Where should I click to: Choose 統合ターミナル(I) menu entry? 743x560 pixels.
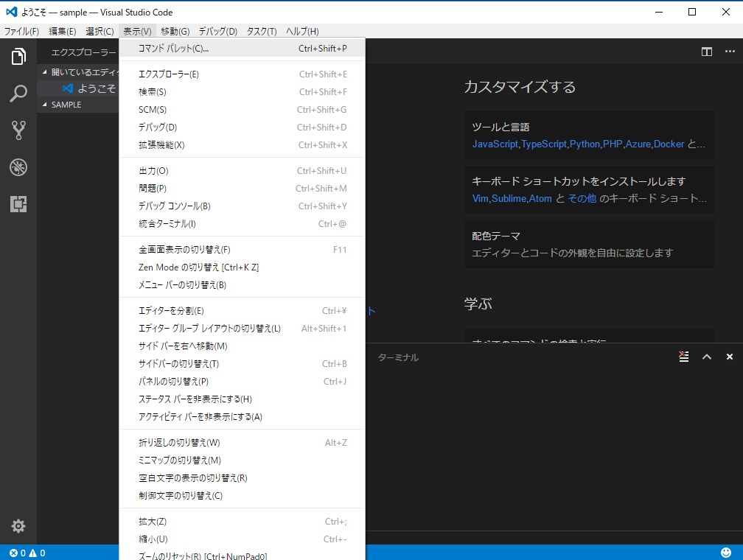click(x=242, y=223)
